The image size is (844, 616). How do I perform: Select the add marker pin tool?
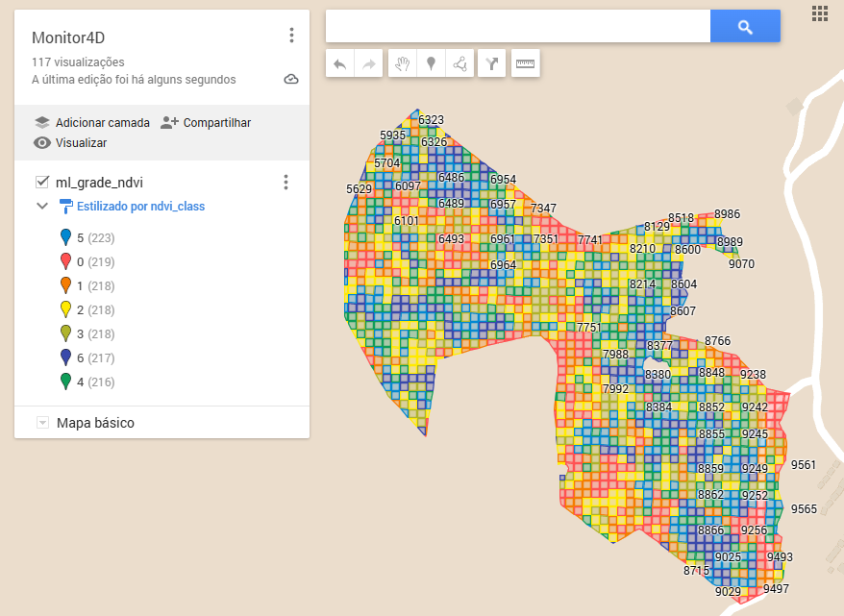[431, 64]
